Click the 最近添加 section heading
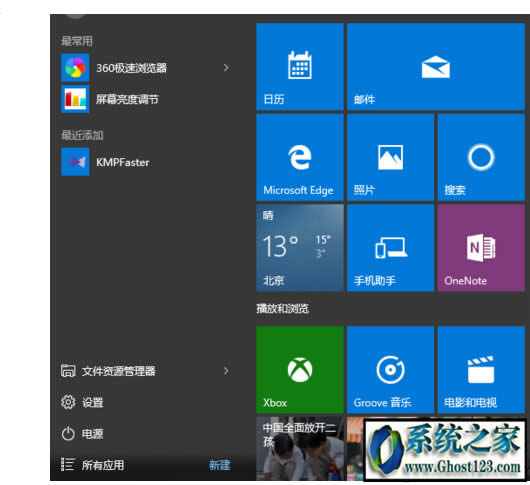The height and width of the screenshot is (485, 530). 82,135
